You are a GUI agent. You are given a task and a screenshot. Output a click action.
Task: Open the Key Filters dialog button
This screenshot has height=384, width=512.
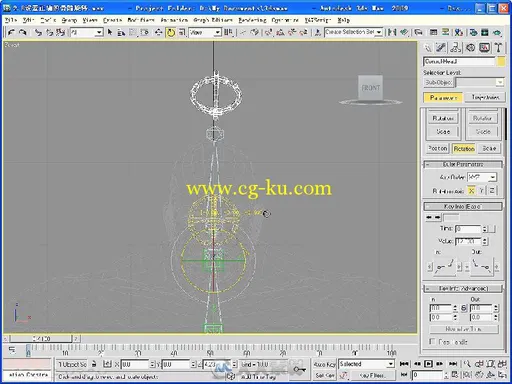(x=372, y=375)
